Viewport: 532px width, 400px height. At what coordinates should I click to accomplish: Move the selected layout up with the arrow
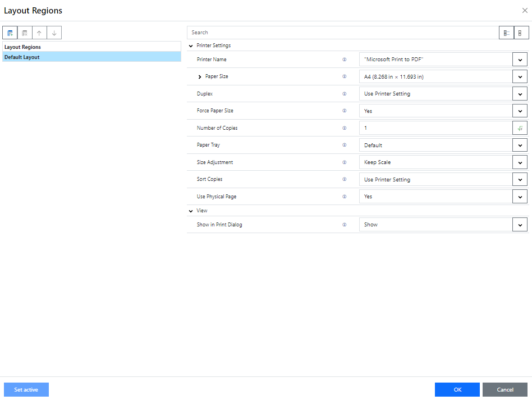(39, 33)
